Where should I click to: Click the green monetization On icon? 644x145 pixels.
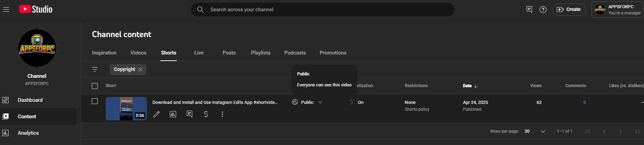[352, 102]
